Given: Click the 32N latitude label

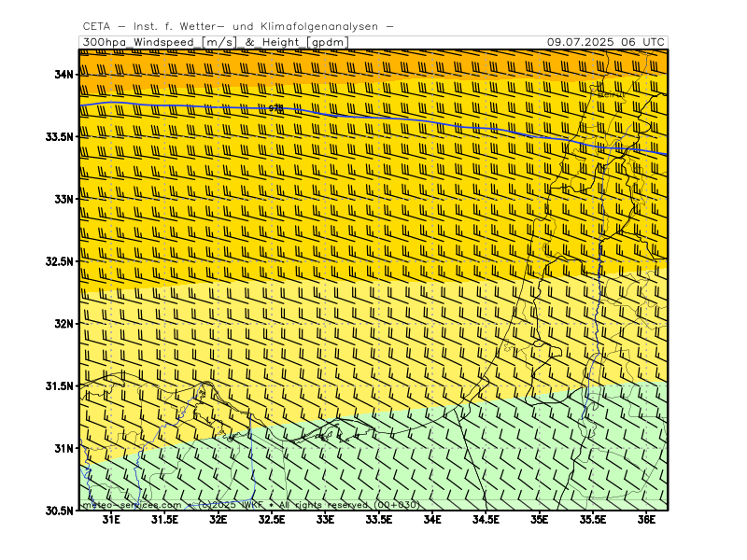Looking at the screenshot, I should coord(63,324).
